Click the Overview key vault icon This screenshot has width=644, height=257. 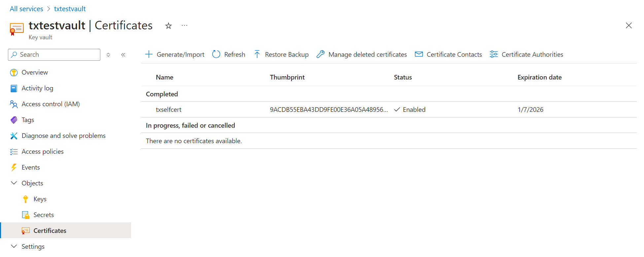coord(14,73)
